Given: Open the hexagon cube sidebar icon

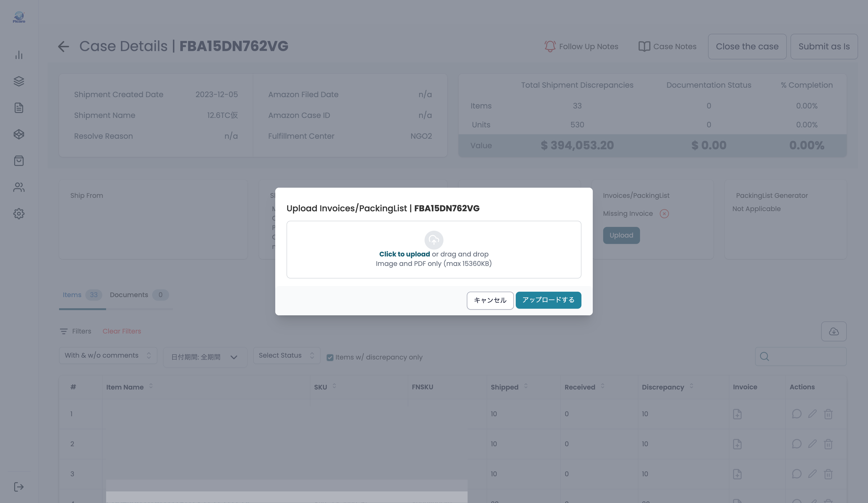Looking at the screenshot, I should pos(19,134).
